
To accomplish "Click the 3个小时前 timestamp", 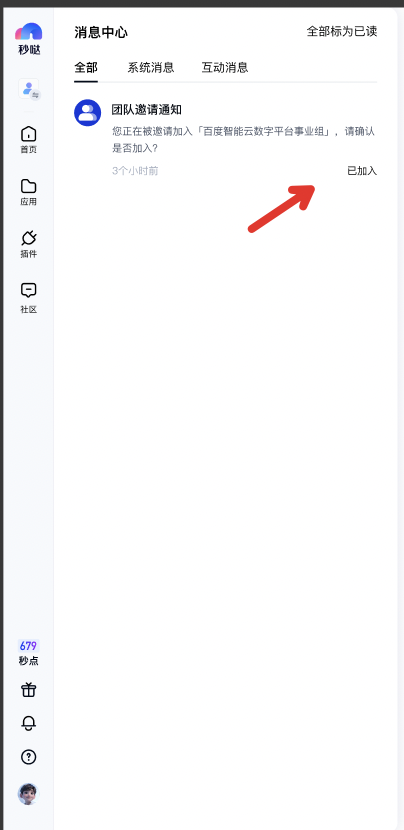I will (x=135, y=171).
